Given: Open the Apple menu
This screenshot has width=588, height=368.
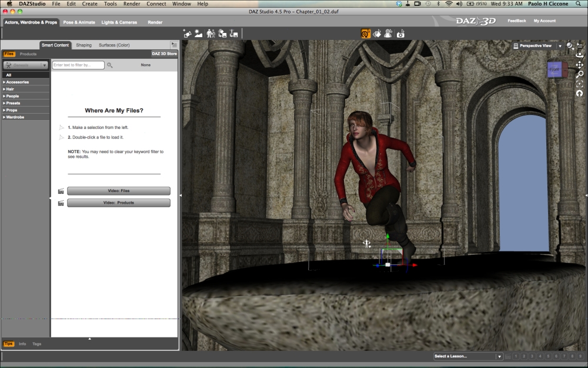Looking at the screenshot, I should pyautogui.click(x=9, y=4).
